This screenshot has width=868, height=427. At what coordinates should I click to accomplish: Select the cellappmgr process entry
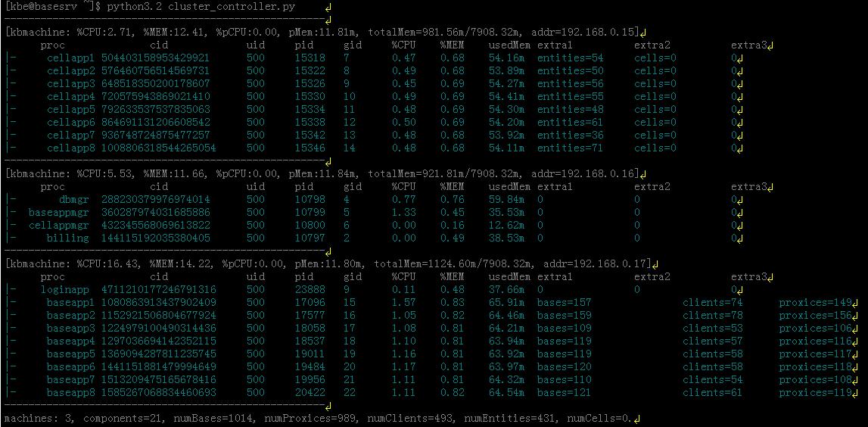click(x=58, y=226)
